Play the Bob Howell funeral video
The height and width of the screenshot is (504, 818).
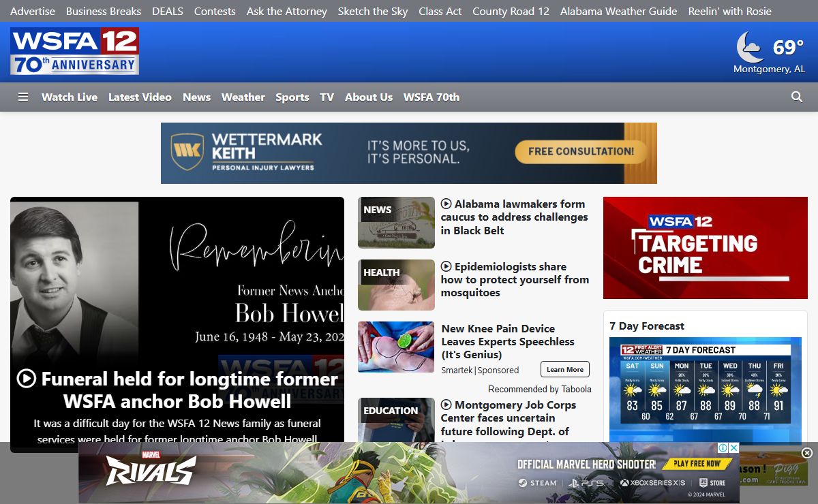point(27,378)
